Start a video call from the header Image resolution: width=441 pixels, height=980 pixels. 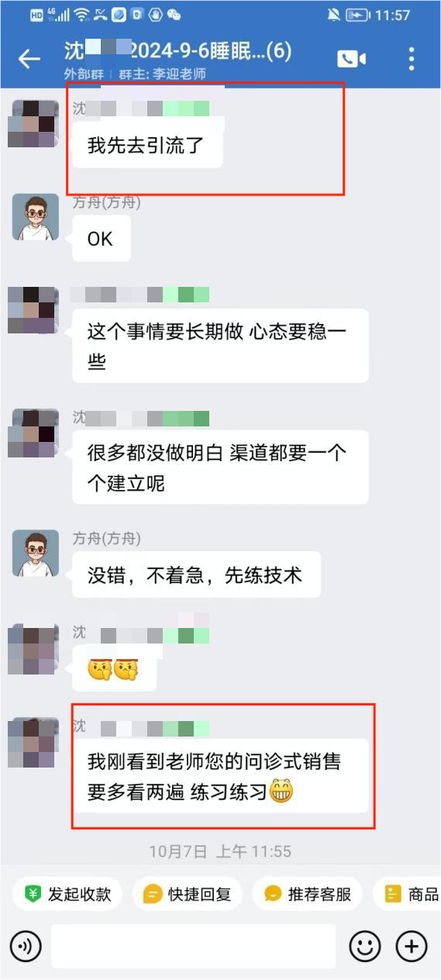(x=351, y=59)
